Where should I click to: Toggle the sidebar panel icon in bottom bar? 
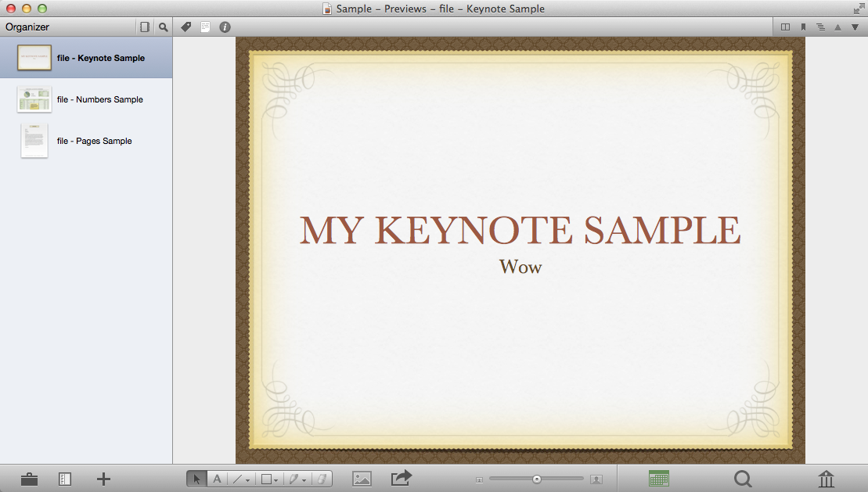[x=65, y=479]
